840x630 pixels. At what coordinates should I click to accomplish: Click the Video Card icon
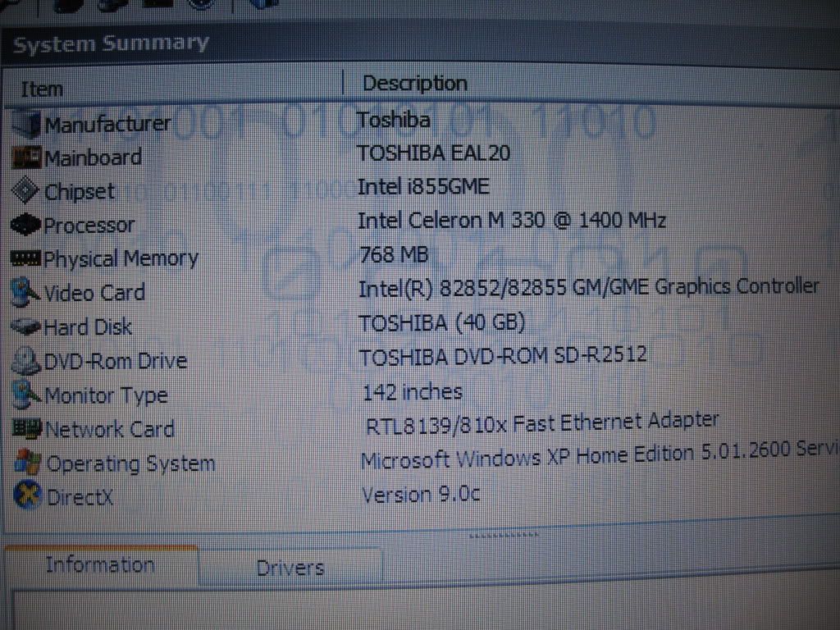coord(26,292)
